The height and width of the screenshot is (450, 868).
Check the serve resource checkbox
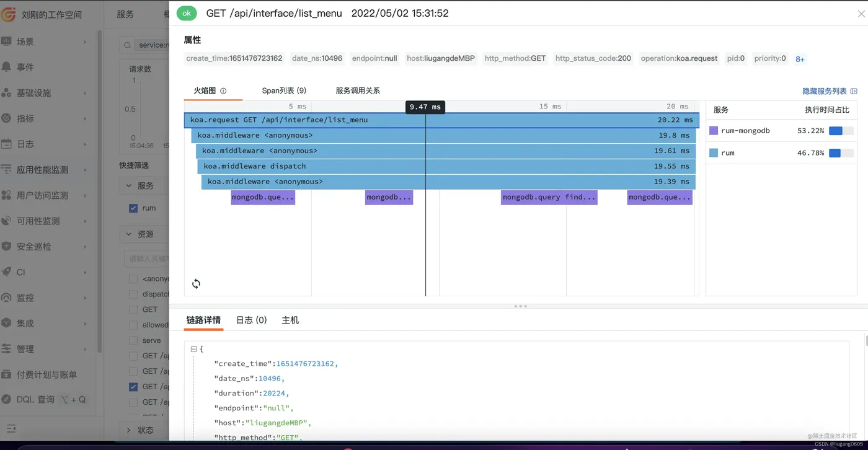133,340
